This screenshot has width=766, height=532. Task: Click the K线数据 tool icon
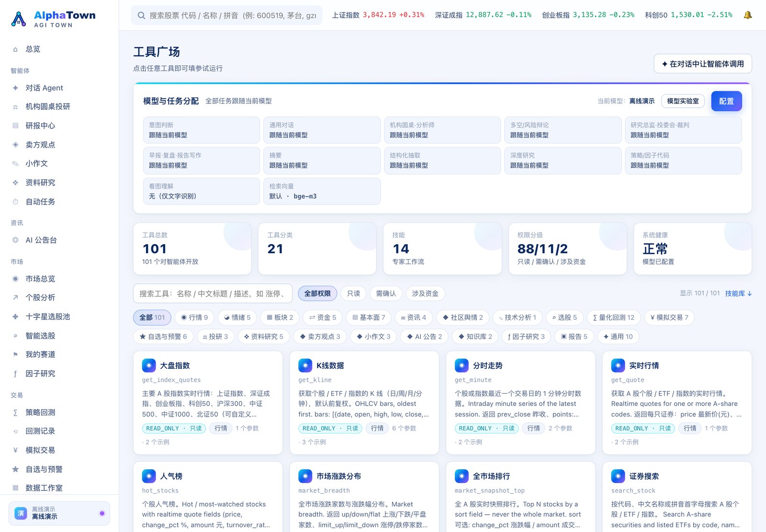pos(305,365)
